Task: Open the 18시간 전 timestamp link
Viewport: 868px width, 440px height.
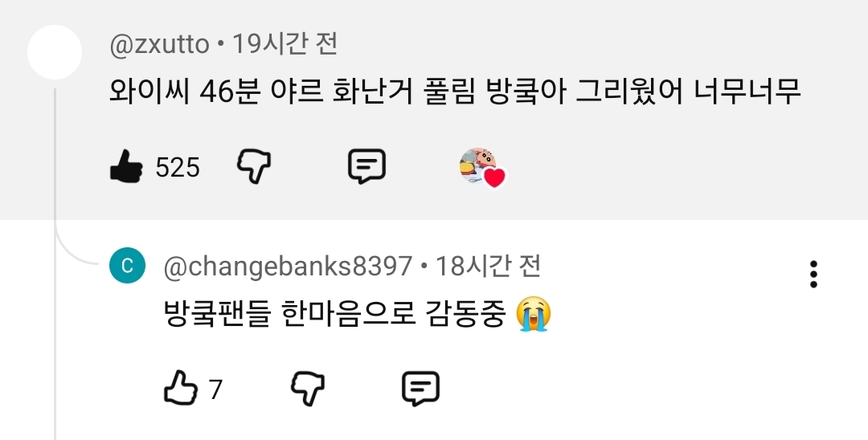Action: tap(488, 266)
